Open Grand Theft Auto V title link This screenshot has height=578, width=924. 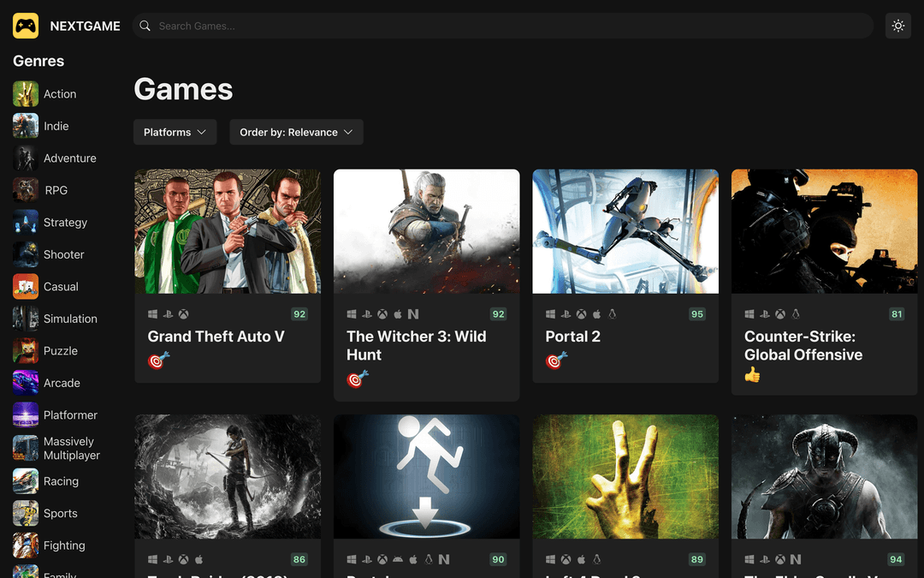point(216,337)
